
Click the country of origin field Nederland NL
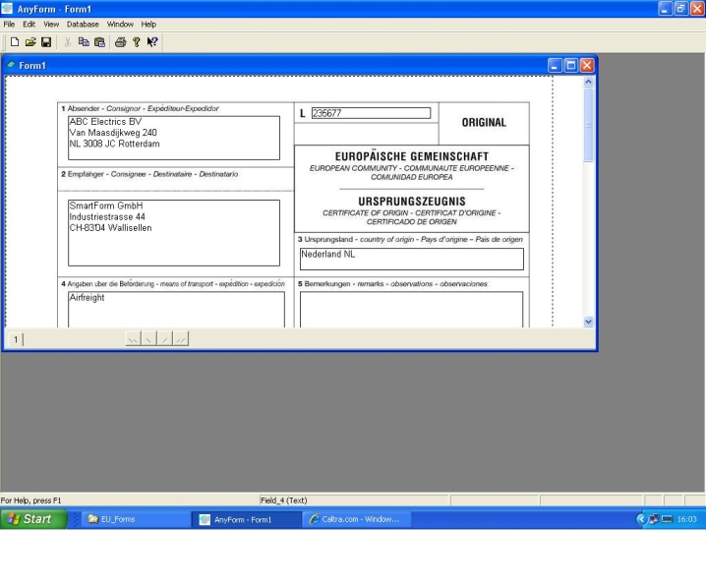(411, 258)
